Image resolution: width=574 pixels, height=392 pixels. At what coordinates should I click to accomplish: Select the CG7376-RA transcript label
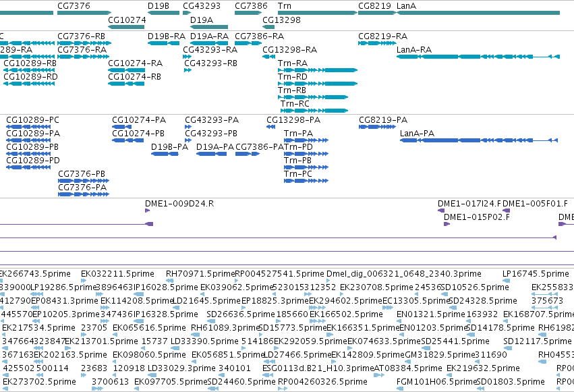[x=82, y=50]
